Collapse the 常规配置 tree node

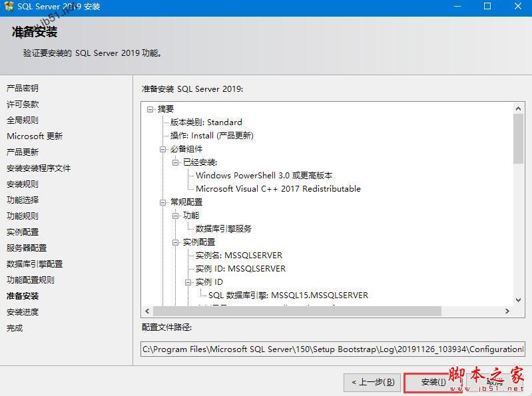coord(163,202)
